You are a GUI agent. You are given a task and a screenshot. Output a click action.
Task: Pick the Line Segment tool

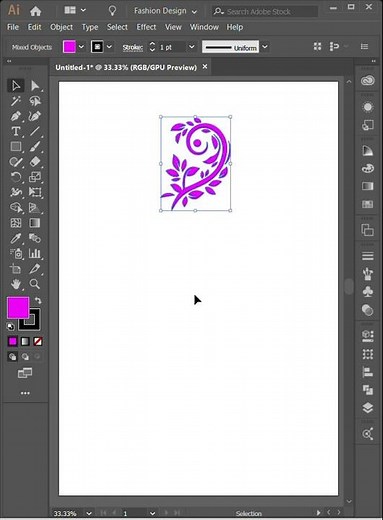tap(35, 131)
